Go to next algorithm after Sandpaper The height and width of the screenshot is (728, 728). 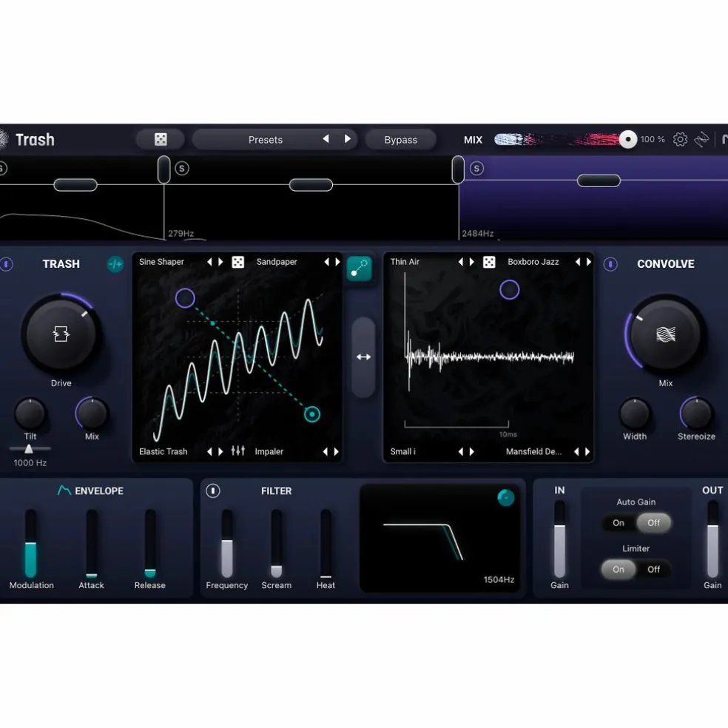coord(337,262)
